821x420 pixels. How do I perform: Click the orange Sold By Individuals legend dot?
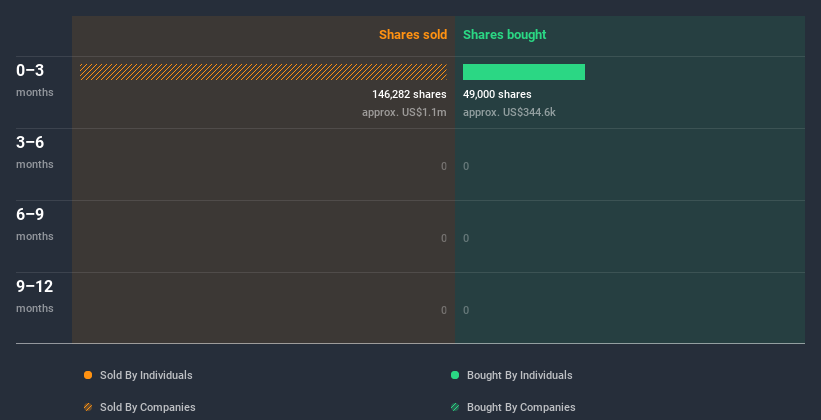(x=88, y=375)
